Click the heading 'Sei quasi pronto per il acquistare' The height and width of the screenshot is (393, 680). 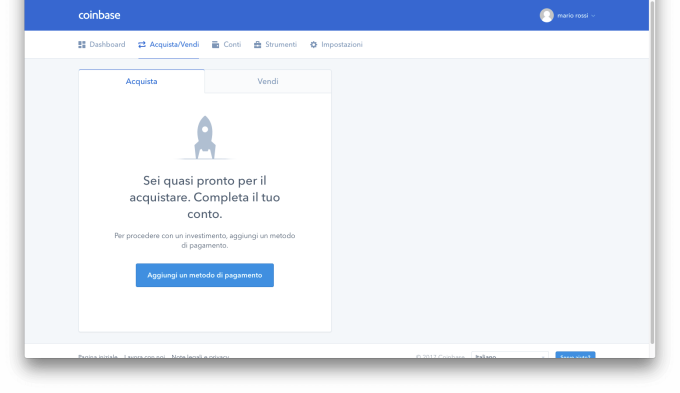(205, 197)
